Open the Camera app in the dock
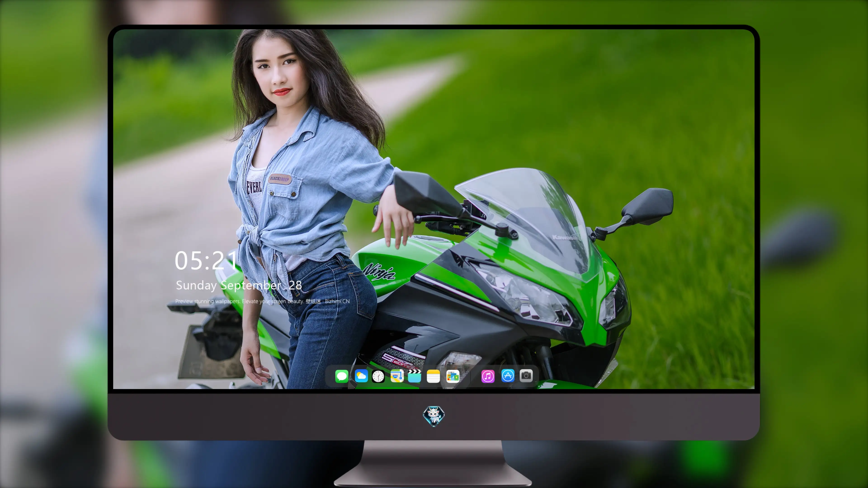The image size is (868, 488). click(526, 375)
